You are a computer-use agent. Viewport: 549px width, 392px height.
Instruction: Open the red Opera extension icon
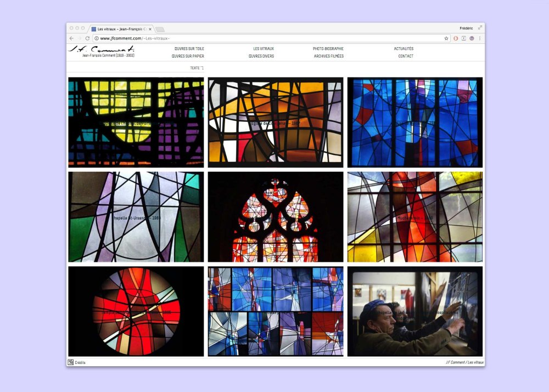point(456,38)
